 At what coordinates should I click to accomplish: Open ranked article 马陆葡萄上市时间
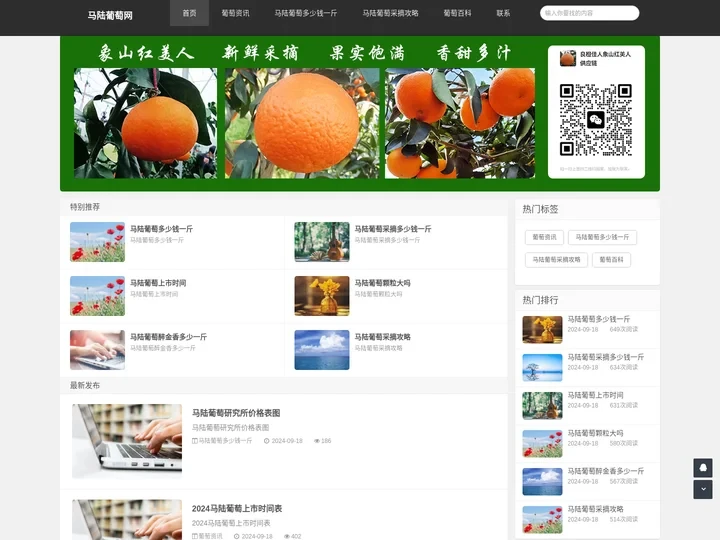pyautogui.click(x=596, y=395)
